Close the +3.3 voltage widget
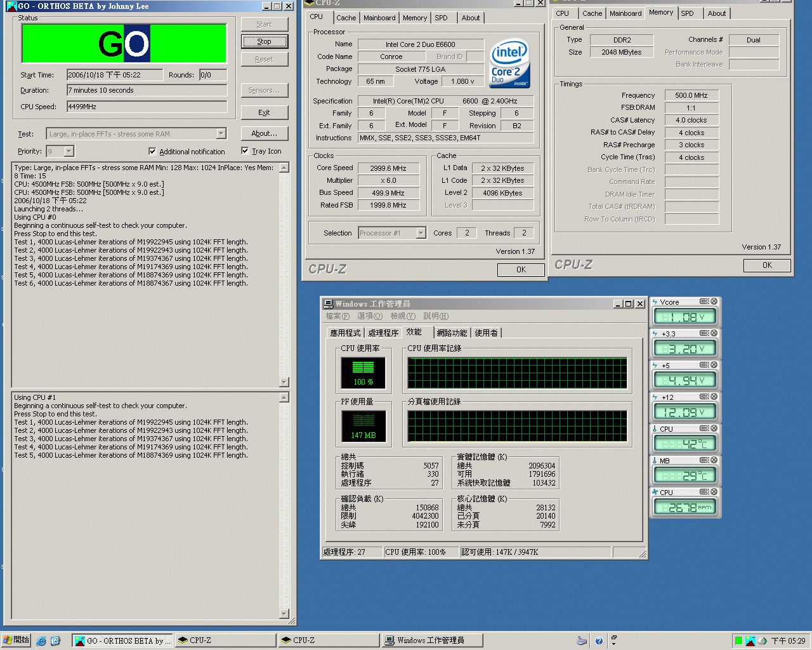This screenshot has width=812, height=650. click(714, 333)
